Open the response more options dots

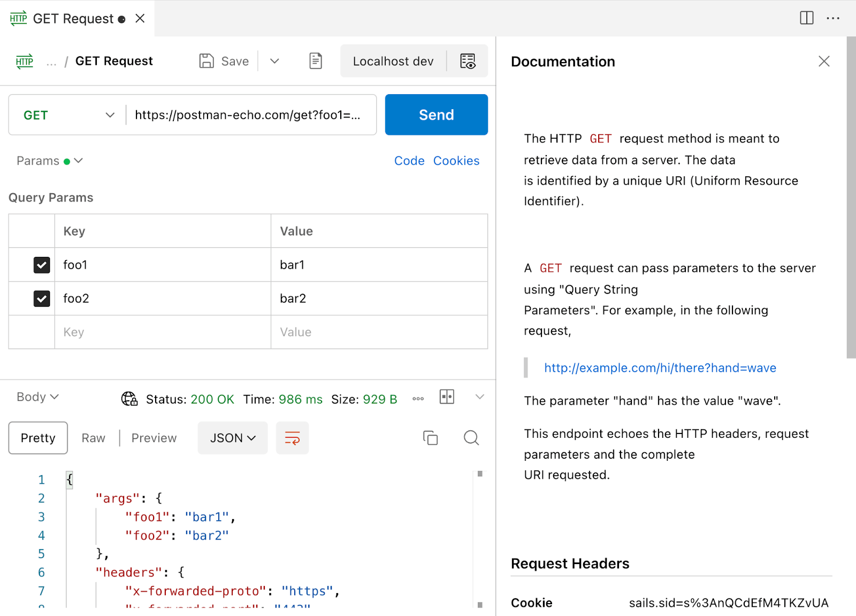(418, 399)
